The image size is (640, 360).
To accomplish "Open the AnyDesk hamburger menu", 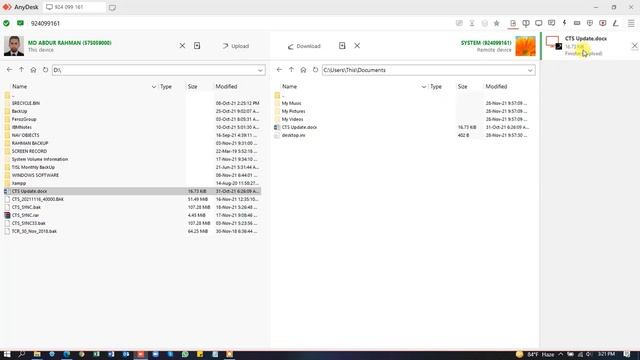I will click(x=631, y=23).
